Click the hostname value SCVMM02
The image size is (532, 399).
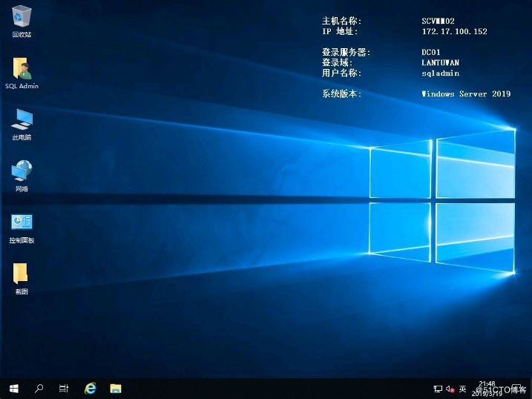pyautogui.click(x=438, y=21)
